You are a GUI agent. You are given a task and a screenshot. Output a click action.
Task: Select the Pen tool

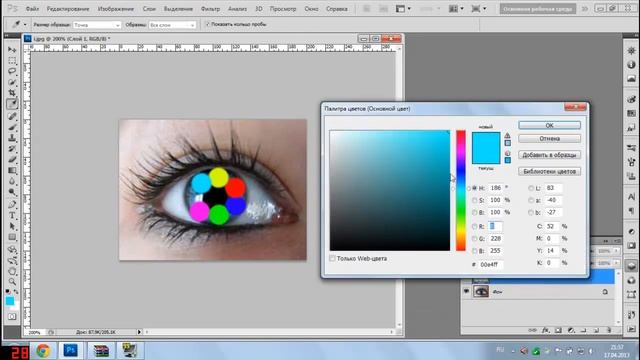pyautogui.click(x=12, y=204)
